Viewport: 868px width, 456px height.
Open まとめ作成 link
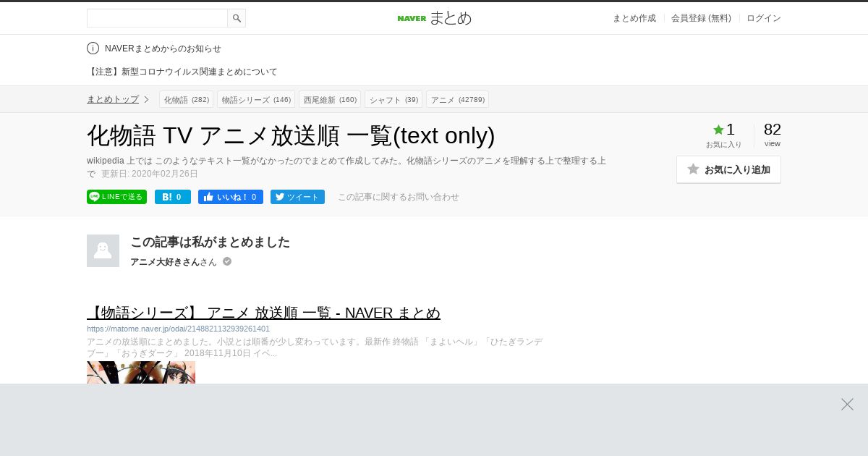click(634, 18)
